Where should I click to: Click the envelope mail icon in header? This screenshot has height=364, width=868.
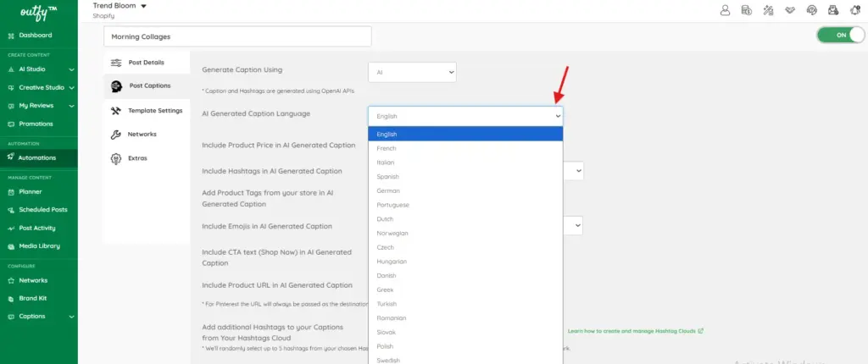point(833,10)
